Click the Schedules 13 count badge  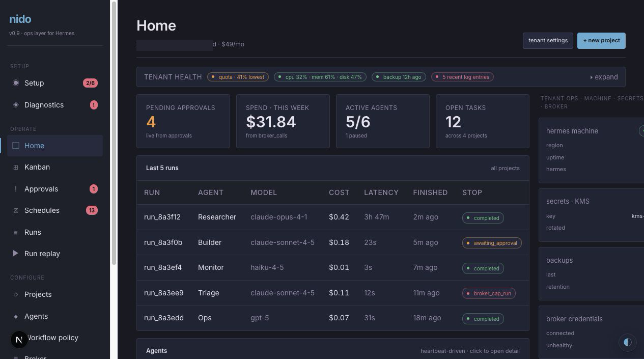(x=92, y=210)
